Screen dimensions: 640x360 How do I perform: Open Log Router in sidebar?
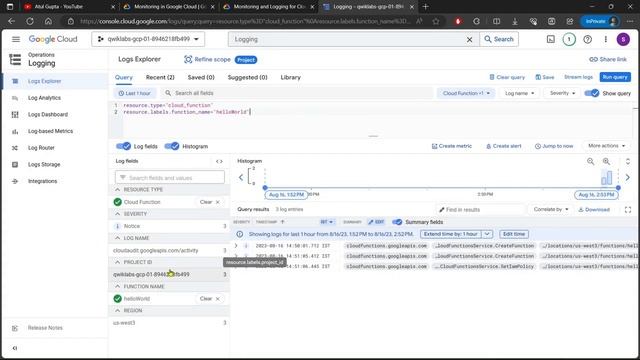(x=41, y=148)
